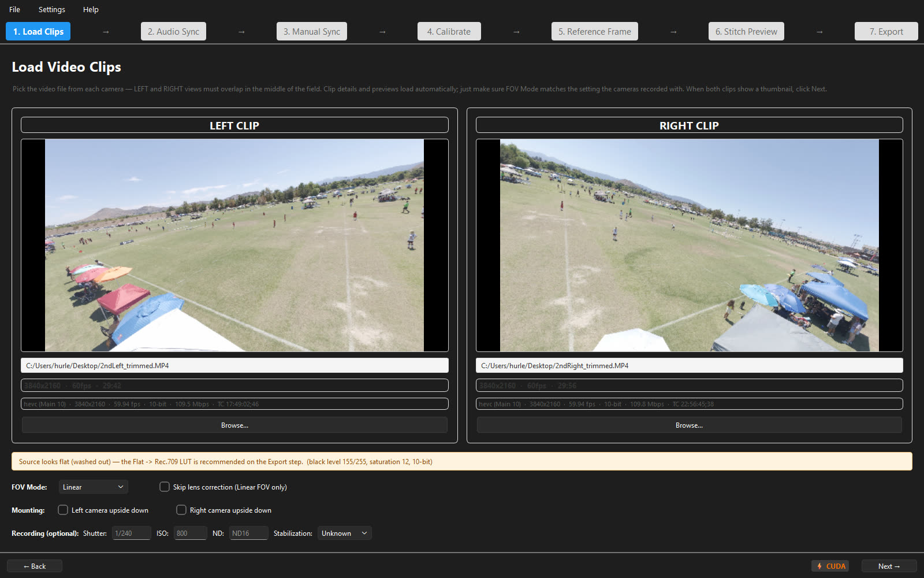
Task: Expand the FOV Mode dropdown
Action: pyautogui.click(x=93, y=487)
